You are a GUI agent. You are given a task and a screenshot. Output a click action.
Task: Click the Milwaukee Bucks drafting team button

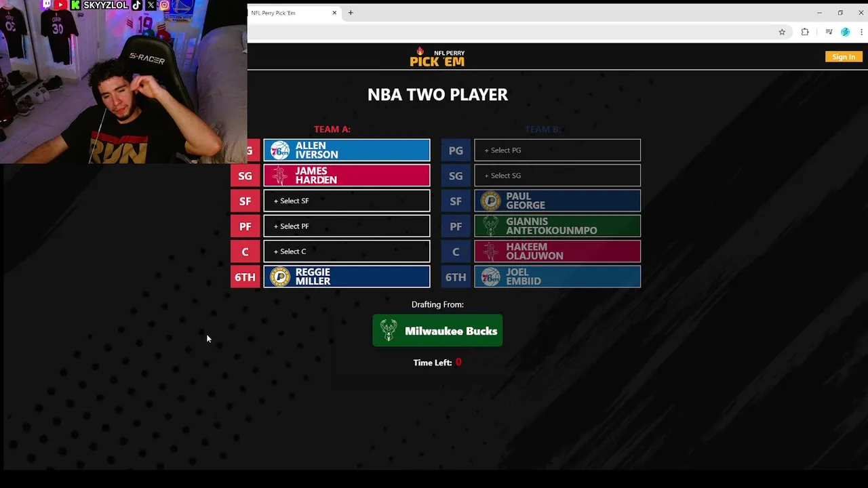437,331
